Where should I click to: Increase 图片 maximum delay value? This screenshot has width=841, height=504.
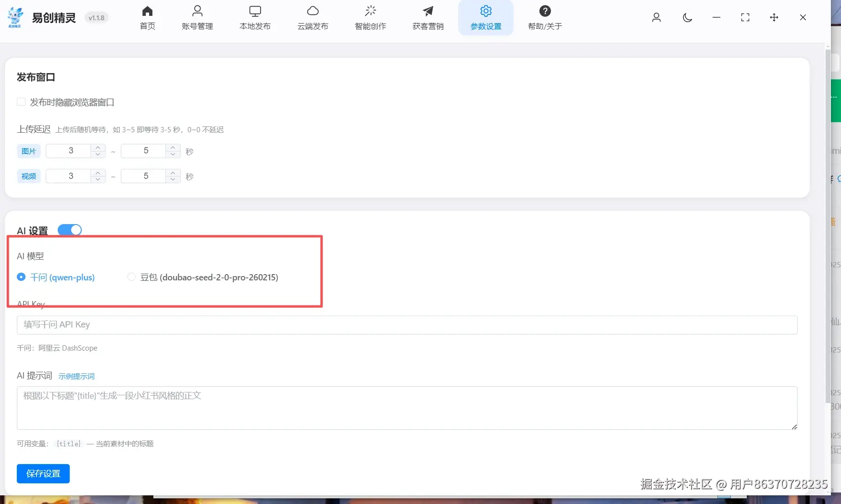coord(173,148)
